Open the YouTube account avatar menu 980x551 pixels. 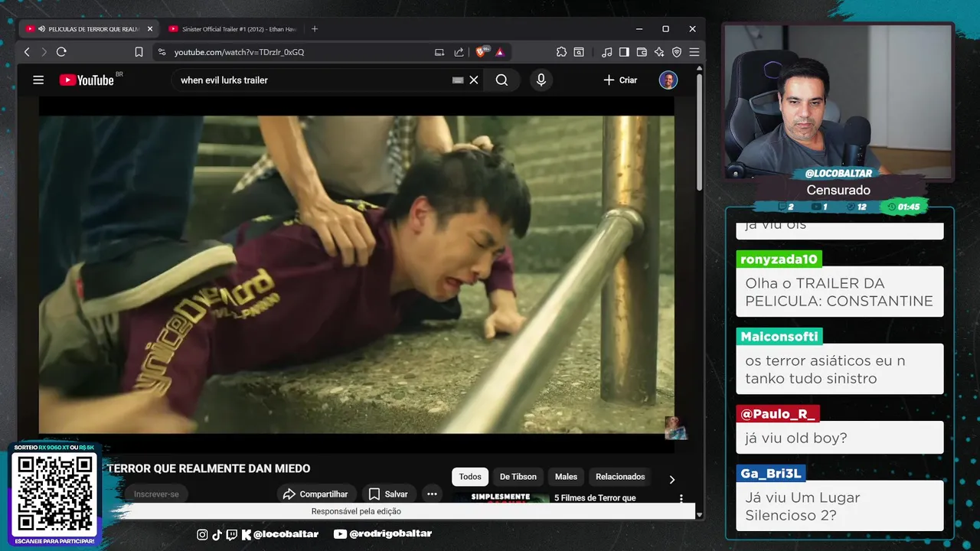click(668, 80)
